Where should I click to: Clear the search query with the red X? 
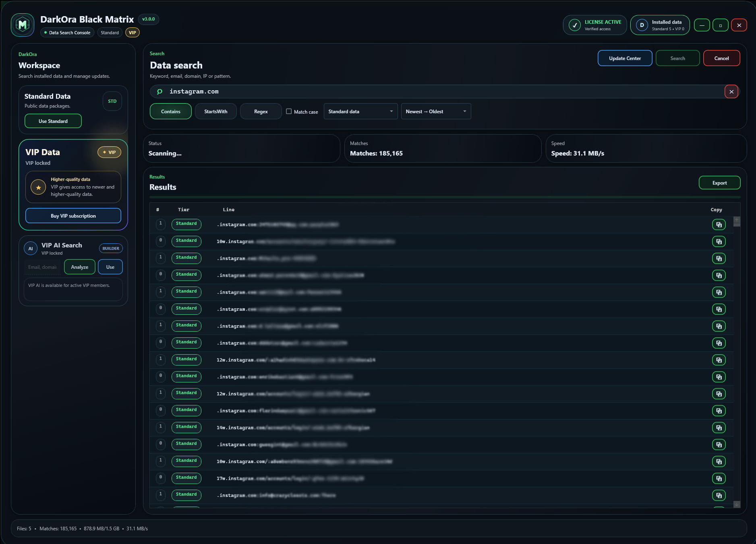pos(731,91)
